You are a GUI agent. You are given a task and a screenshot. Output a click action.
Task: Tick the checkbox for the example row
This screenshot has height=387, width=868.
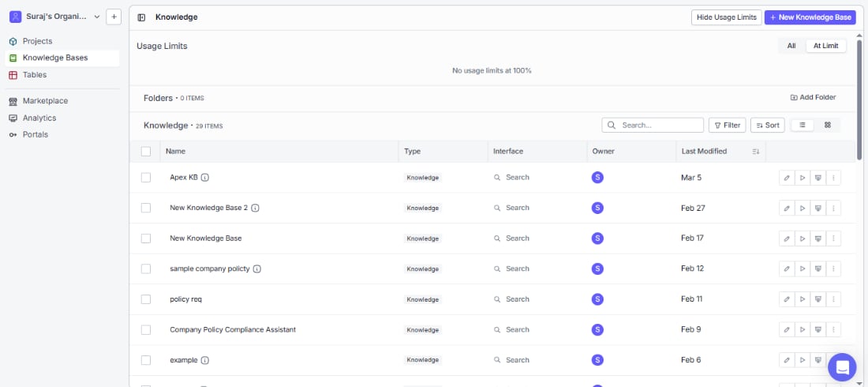146,360
